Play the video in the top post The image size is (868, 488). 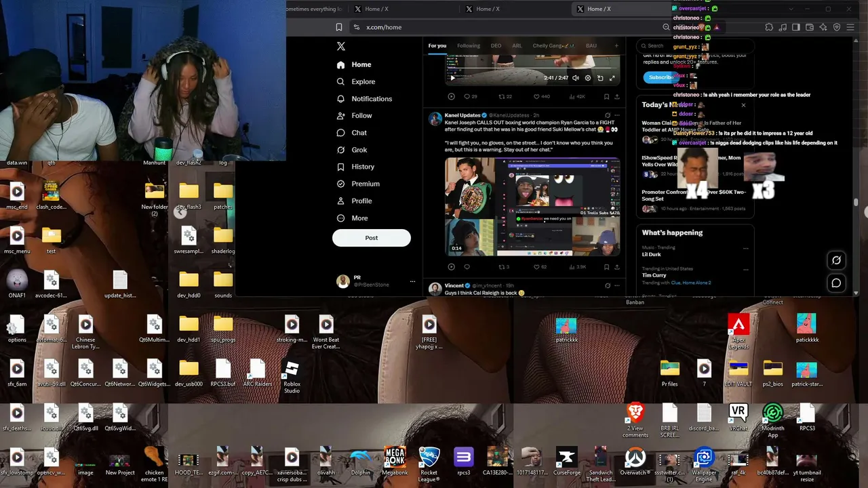tap(452, 78)
